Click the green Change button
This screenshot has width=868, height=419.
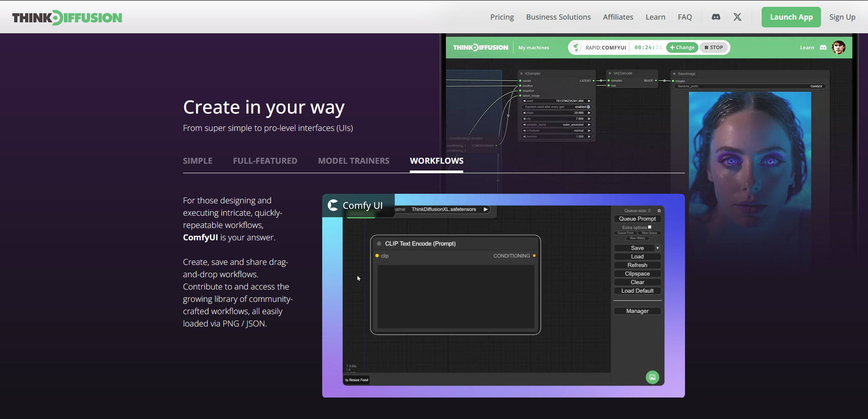click(682, 47)
